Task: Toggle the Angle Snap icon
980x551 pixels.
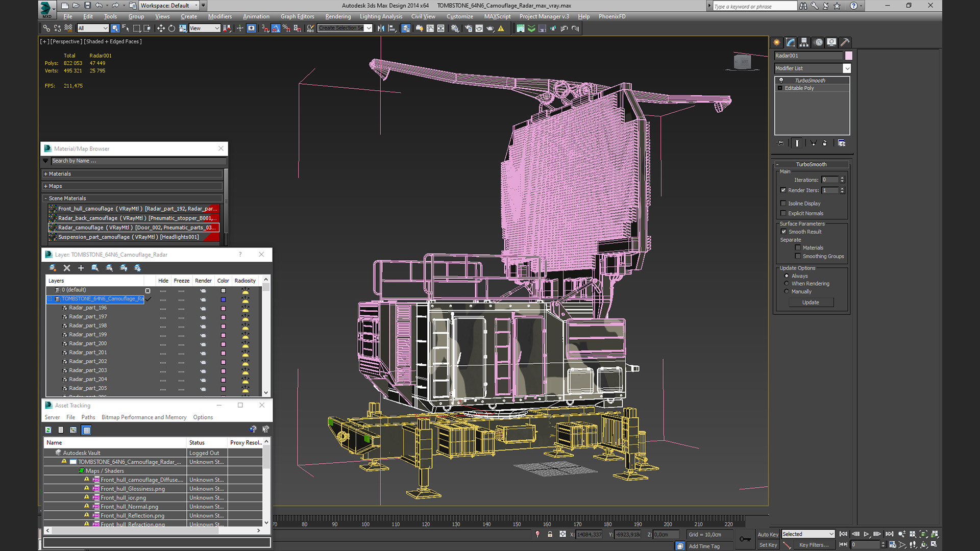Action: (276, 29)
